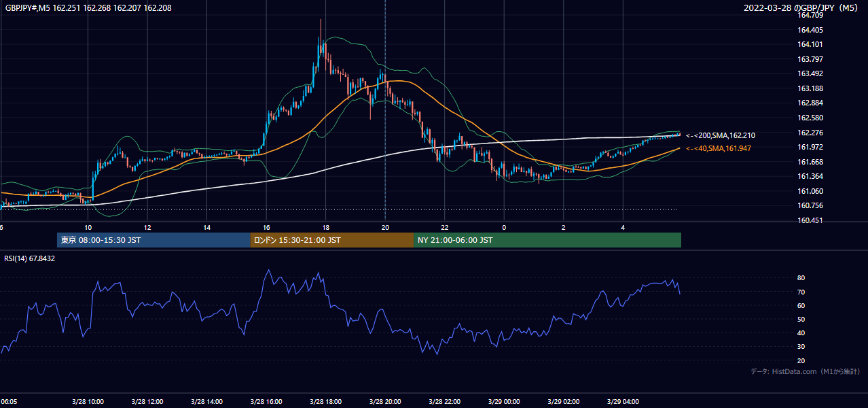Click the HistData.com data credit text
Viewport: 868px width, 408px height.
click(806, 371)
